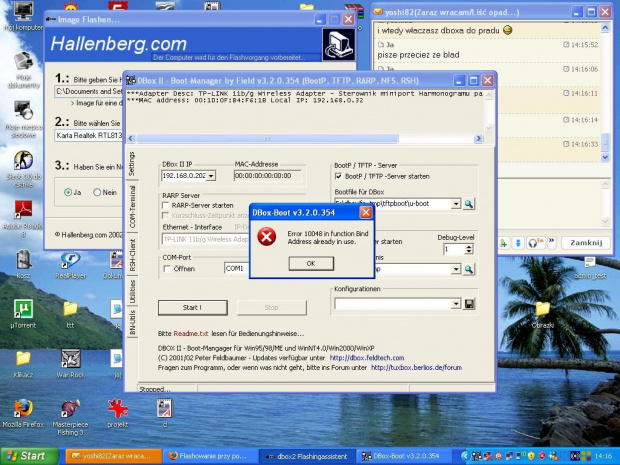Image resolution: width=620 pixels, height=465 pixels.
Task: Open the Mój komputer desktop icon
Action: (x=23, y=17)
